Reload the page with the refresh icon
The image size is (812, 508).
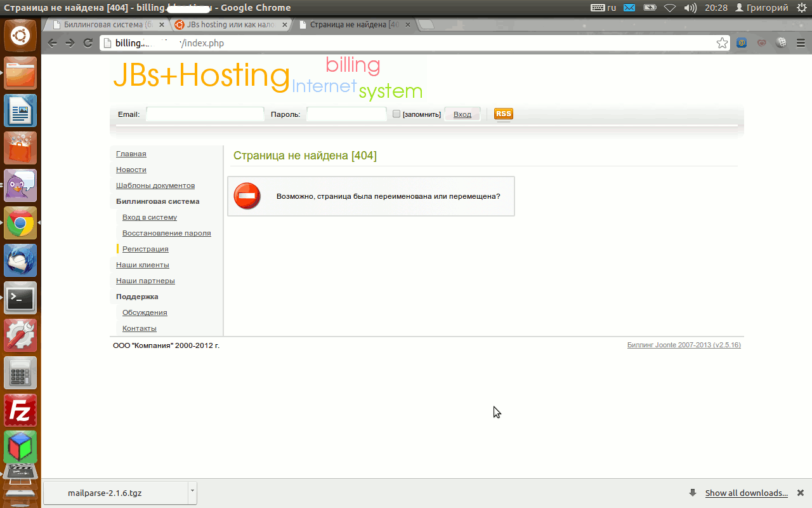[88, 43]
